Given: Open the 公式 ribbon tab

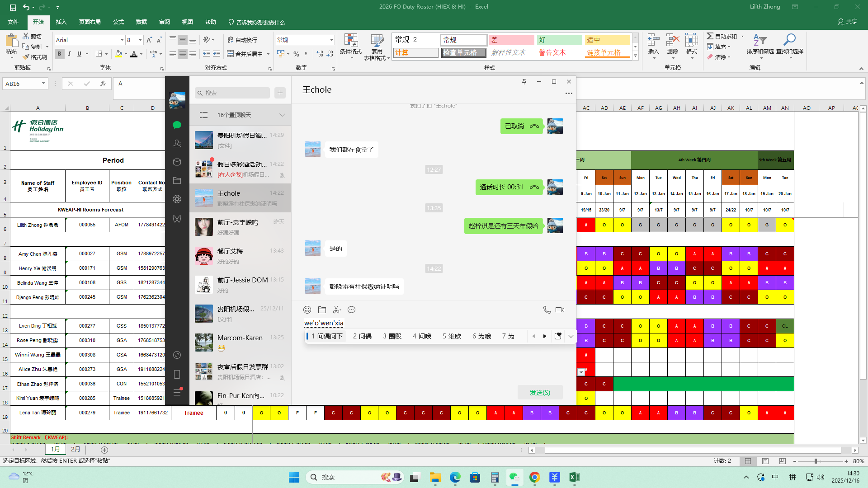Looking at the screenshot, I should point(118,22).
